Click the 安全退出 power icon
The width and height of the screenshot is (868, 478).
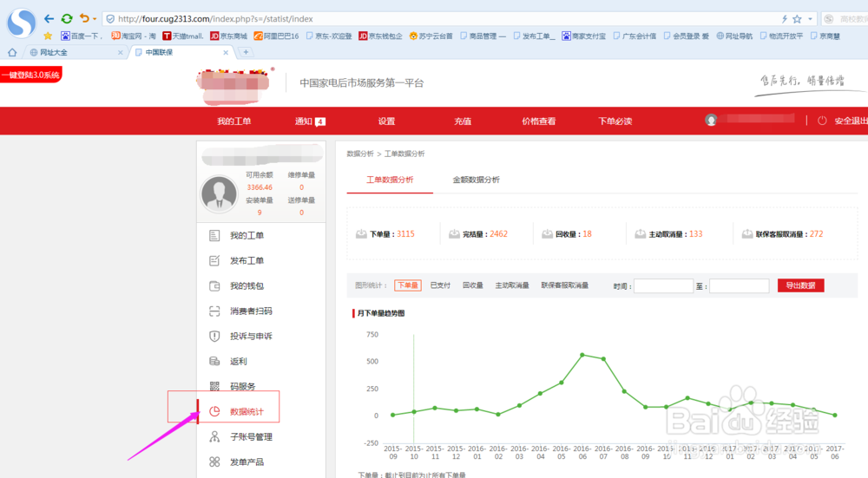point(822,121)
